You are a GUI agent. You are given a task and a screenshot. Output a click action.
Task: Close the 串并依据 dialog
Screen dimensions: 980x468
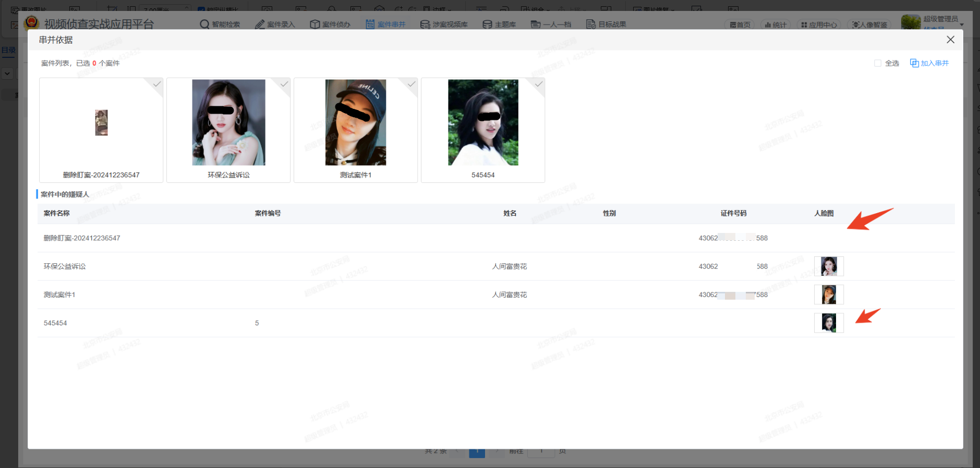950,40
